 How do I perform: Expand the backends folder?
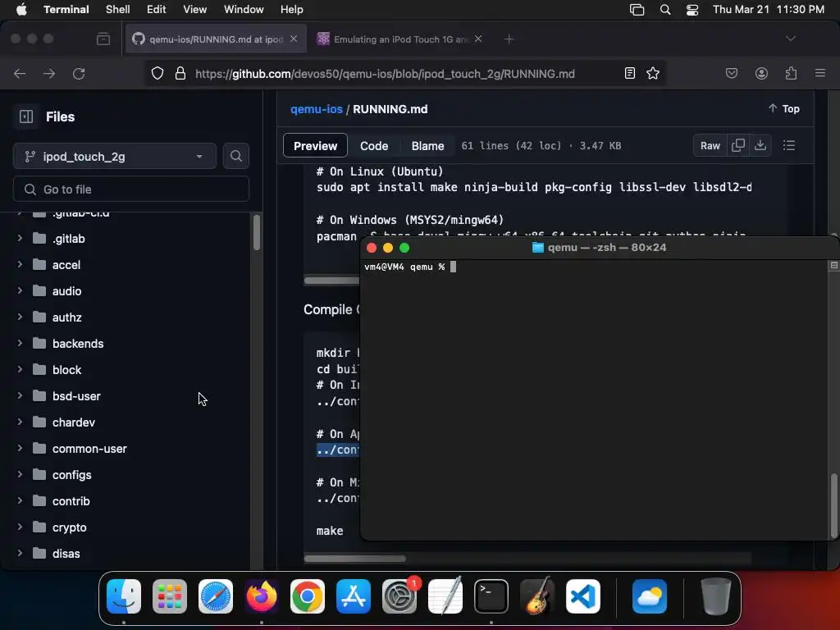pyautogui.click(x=20, y=343)
